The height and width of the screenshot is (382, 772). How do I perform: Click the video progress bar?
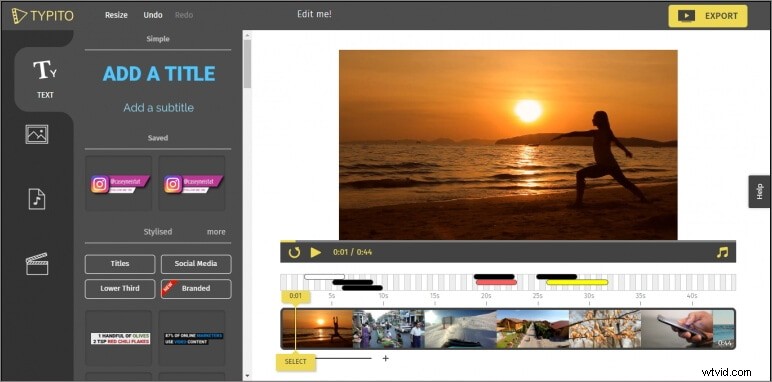point(508,241)
